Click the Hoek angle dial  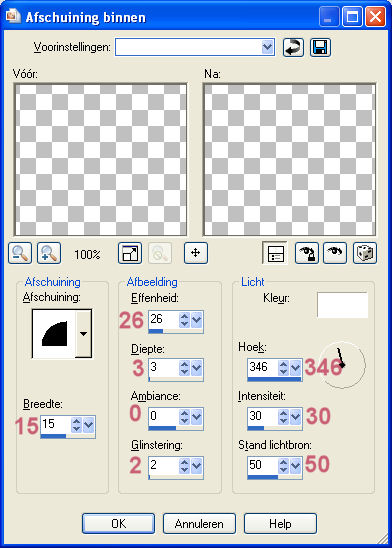[x=343, y=365]
